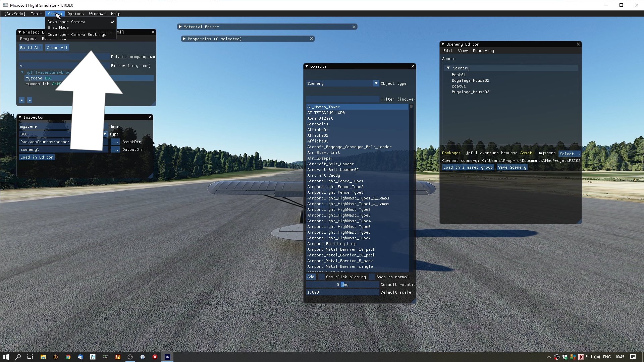
Task: Click the Default scale slider field
Action: (x=342, y=292)
